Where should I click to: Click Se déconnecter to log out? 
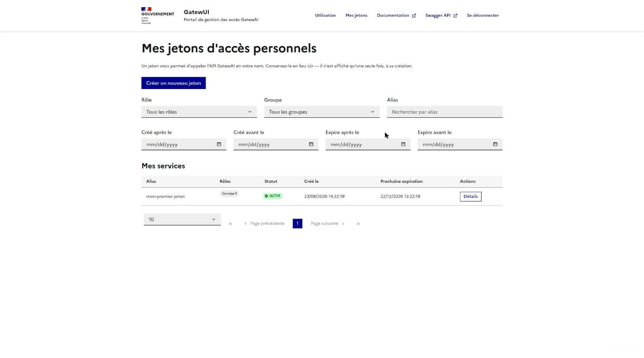[x=483, y=15]
